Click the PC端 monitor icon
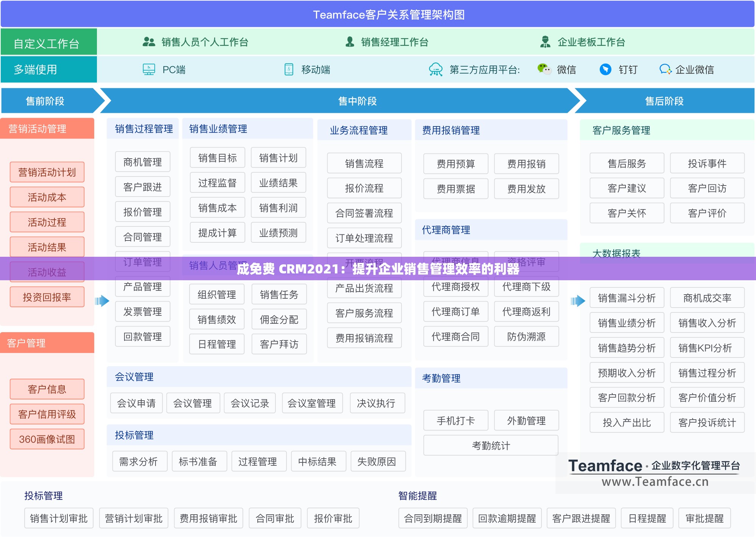This screenshot has height=537, width=756. (x=149, y=69)
